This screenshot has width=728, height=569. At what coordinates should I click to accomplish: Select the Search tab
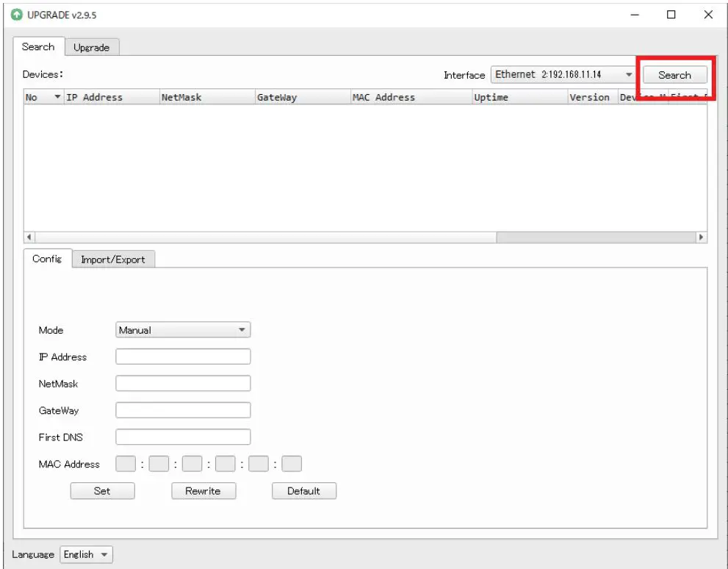coord(38,46)
